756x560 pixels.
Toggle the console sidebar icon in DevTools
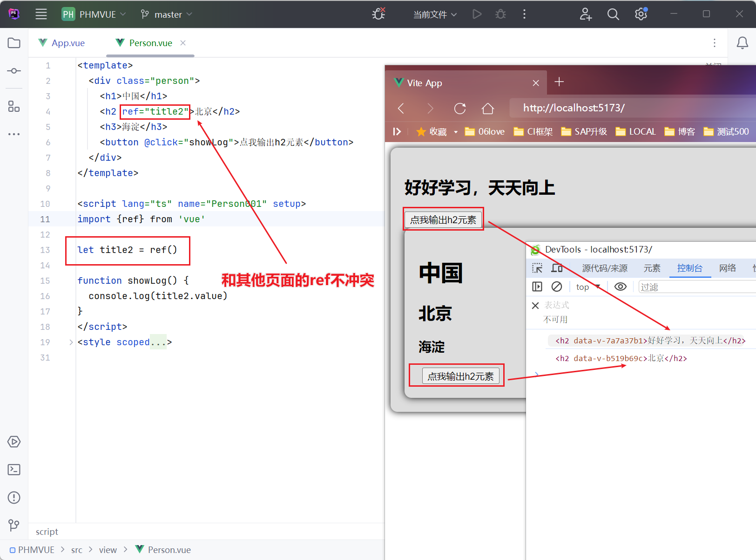click(x=537, y=287)
